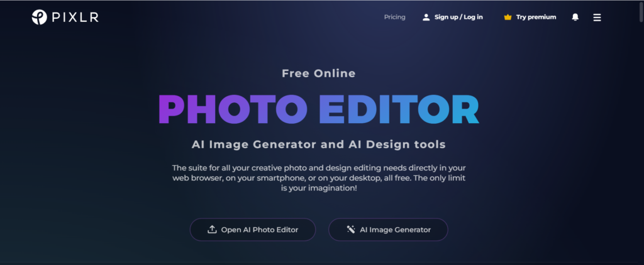Click the PIXLR wordmark text
The width and height of the screenshot is (644, 265).
point(75,17)
